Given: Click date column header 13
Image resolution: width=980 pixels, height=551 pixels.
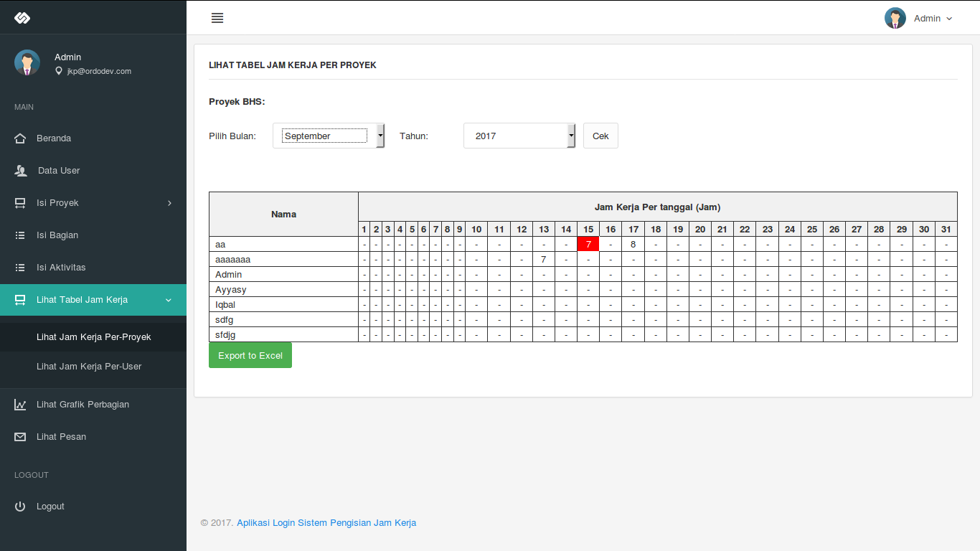Looking at the screenshot, I should (x=544, y=229).
